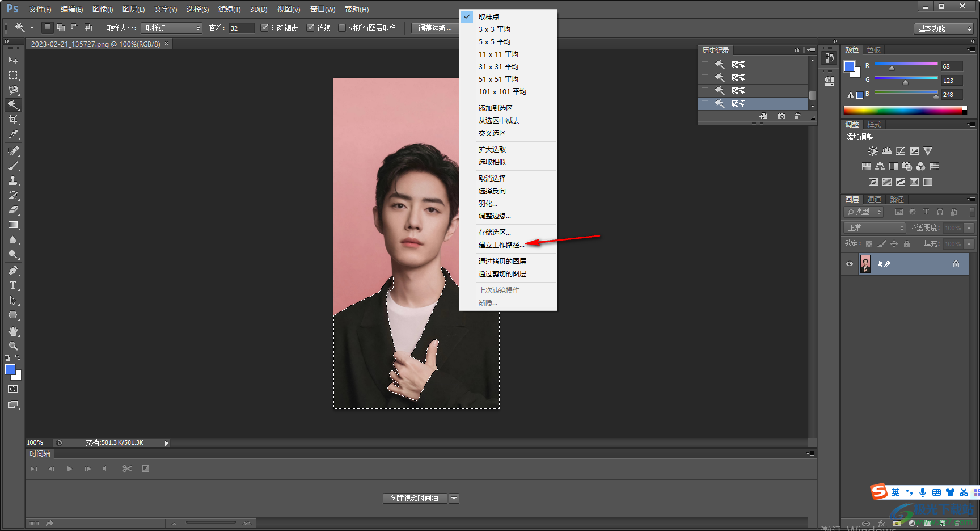
Task: Select the Move tool
Action: (x=13, y=60)
